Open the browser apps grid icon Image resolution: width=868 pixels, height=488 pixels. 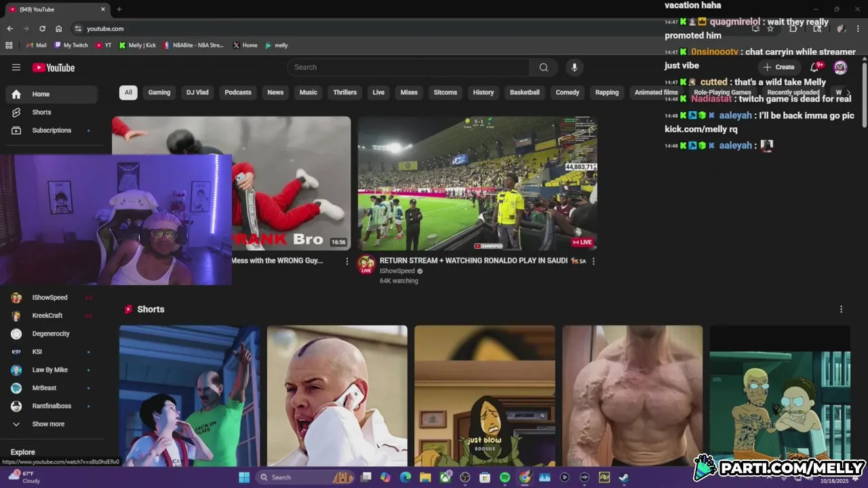(x=9, y=45)
